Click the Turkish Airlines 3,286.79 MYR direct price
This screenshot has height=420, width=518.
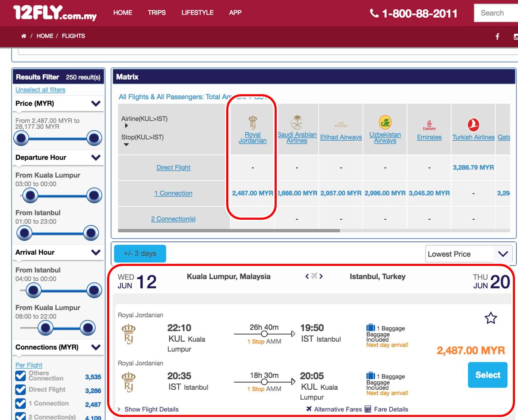pyautogui.click(x=474, y=167)
